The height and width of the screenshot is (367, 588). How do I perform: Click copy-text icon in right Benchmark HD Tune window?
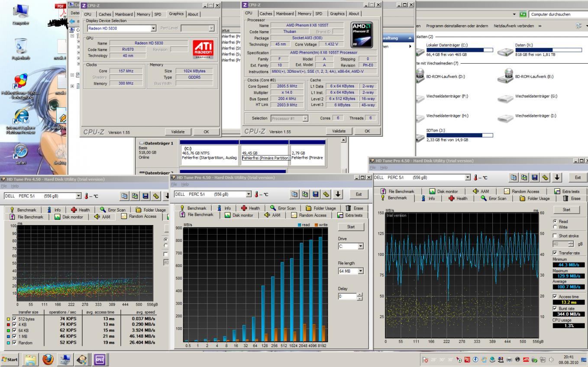click(x=514, y=177)
